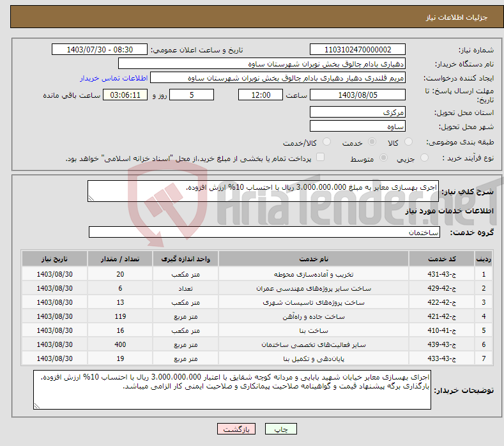Click service code ج-42-422
This screenshot has width=504, height=446.
click(441, 303)
